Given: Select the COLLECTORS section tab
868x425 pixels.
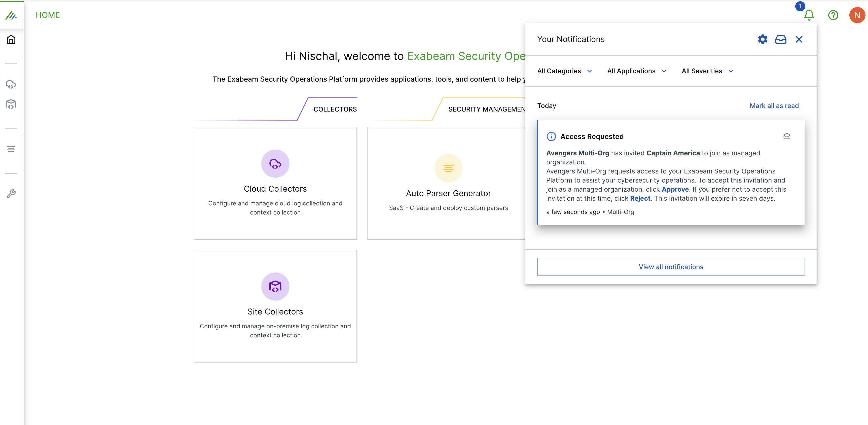Looking at the screenshot, I should click(x=335, y=109).
